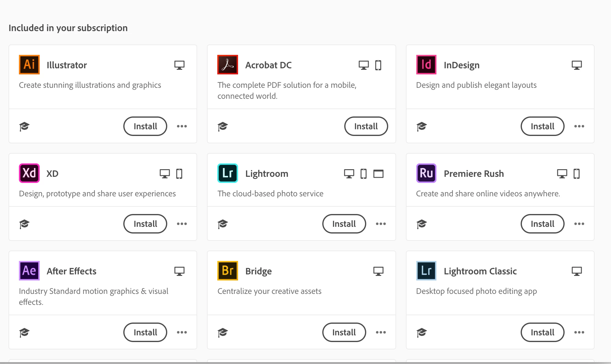Click the After Effects app icon
The image size is (611, 364).
click(29, 271)
